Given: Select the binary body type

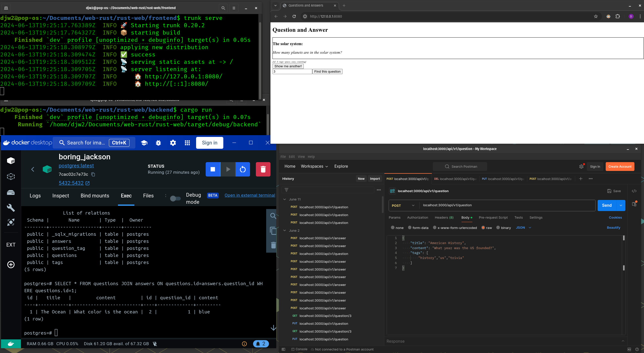Looking at the screenshot, I should (498, 228).
